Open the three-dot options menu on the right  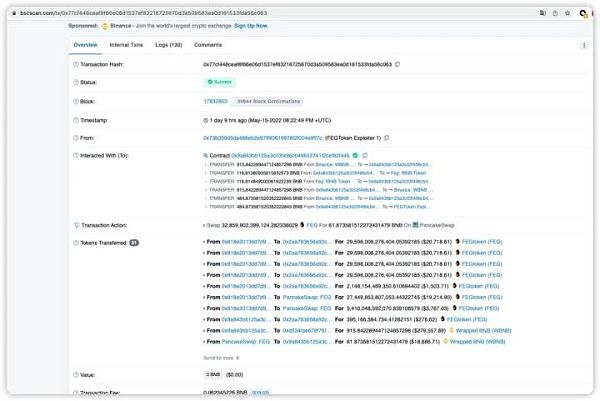click(584, 45)
